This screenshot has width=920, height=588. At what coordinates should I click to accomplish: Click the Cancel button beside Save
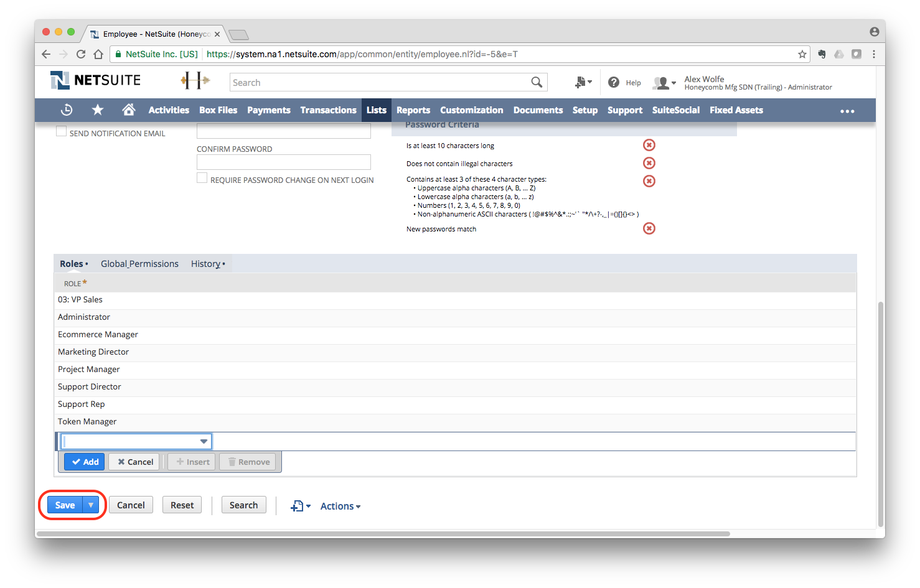pos(131,505)
